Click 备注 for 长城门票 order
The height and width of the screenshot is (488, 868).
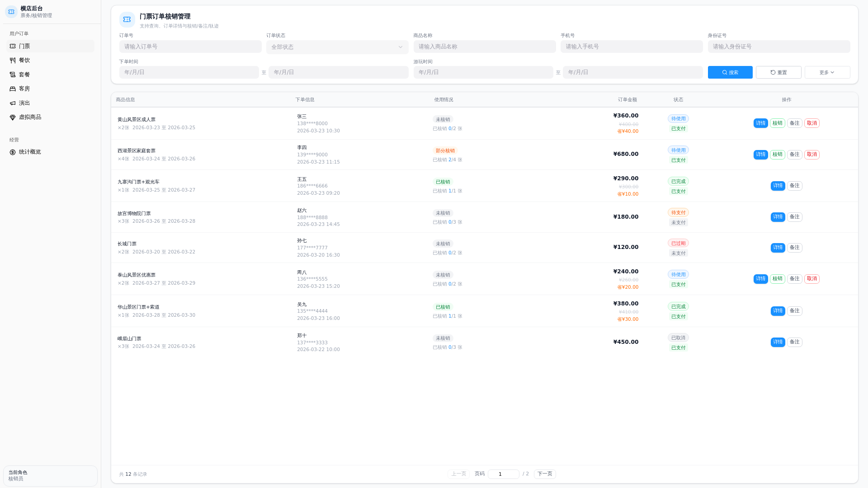point(795,248)
